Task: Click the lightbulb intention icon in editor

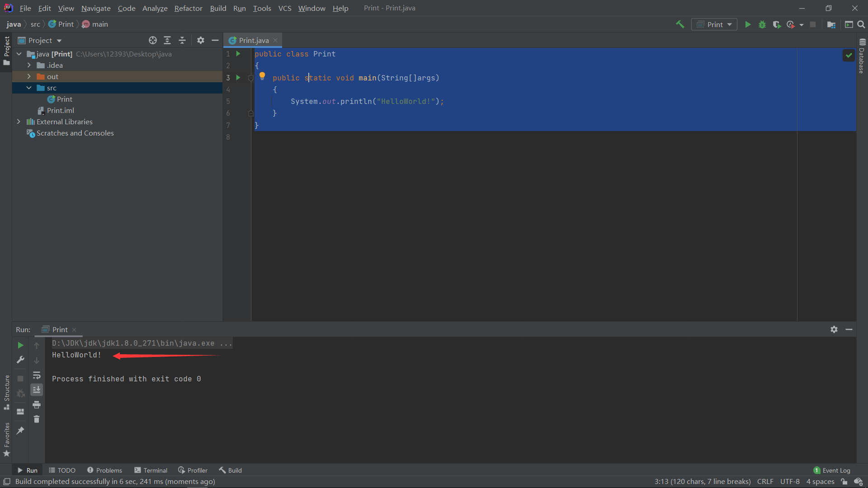Action: 262,76
